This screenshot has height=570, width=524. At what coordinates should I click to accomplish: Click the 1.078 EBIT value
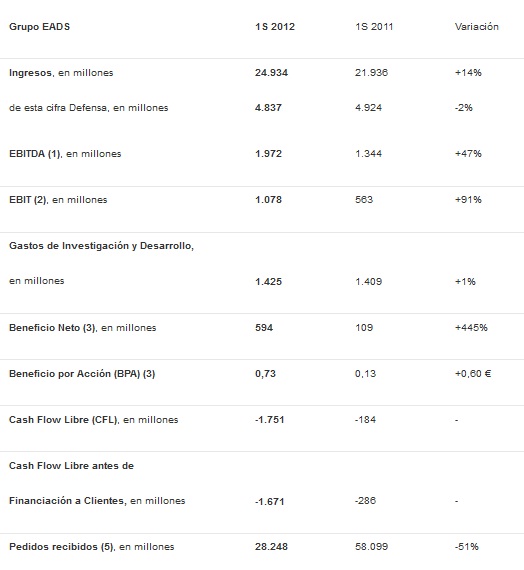pyautogui.click(x=268, y=200)
